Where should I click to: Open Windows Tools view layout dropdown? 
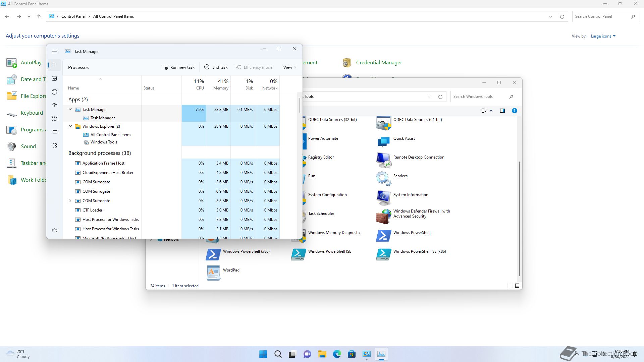[x=491, y=111]
